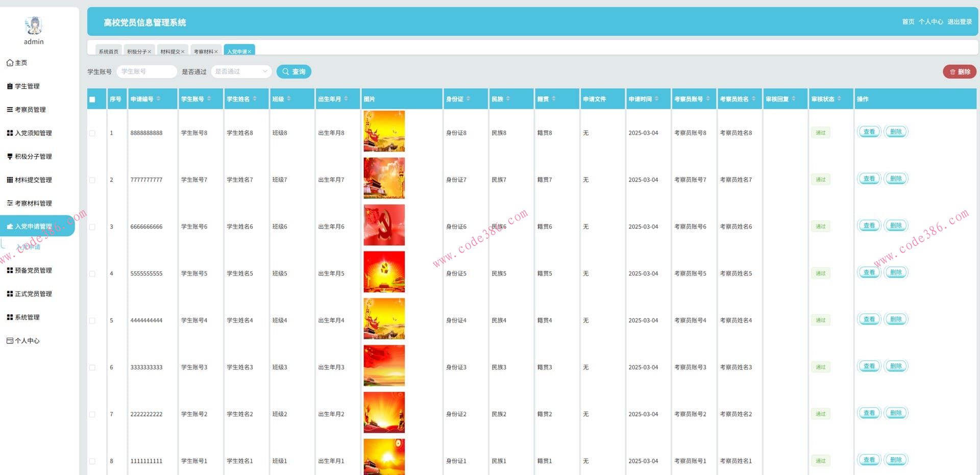This screenshot has width=980, height=475.
Task: Click the red 删除 trash button
Action: click(959, 72)
